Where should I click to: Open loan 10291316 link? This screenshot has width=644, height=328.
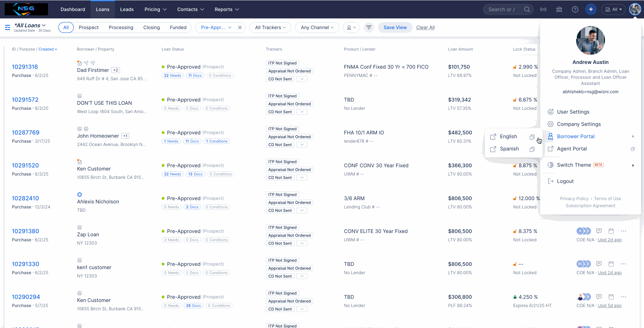tap(25, 67)
